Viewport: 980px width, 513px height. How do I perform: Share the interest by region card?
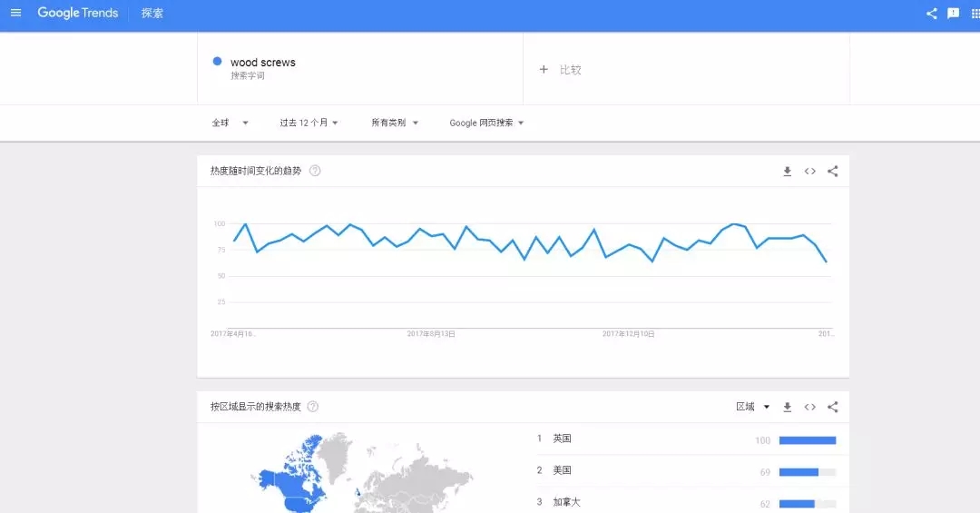click(x=833, y=407)
